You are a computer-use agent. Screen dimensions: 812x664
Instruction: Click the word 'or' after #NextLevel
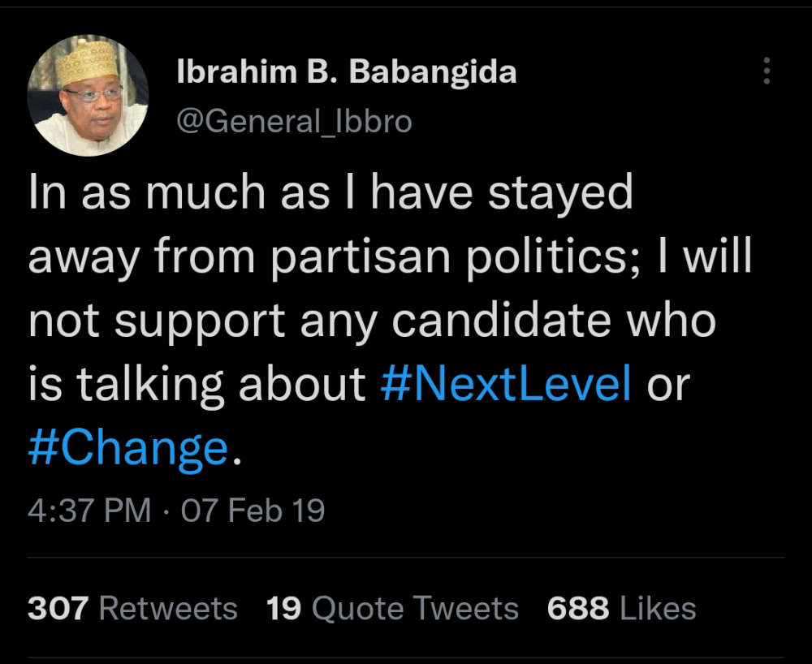(x=668, y=386)
